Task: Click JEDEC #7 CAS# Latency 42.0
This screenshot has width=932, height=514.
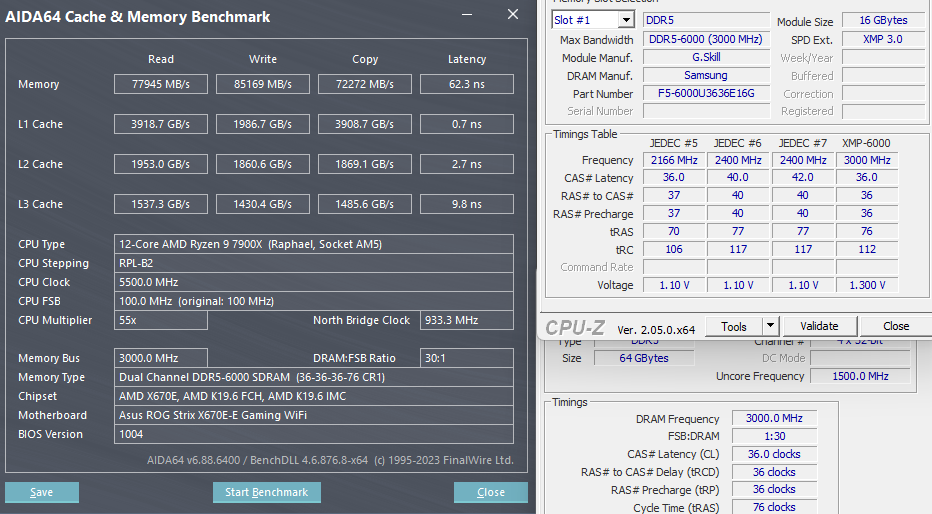Action: tap(802, 178)
